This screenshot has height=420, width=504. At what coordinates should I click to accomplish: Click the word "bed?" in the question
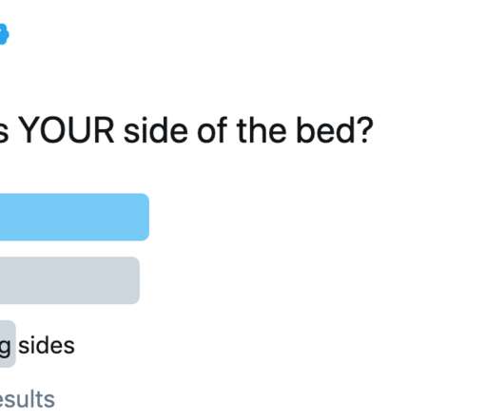point(335,130)
